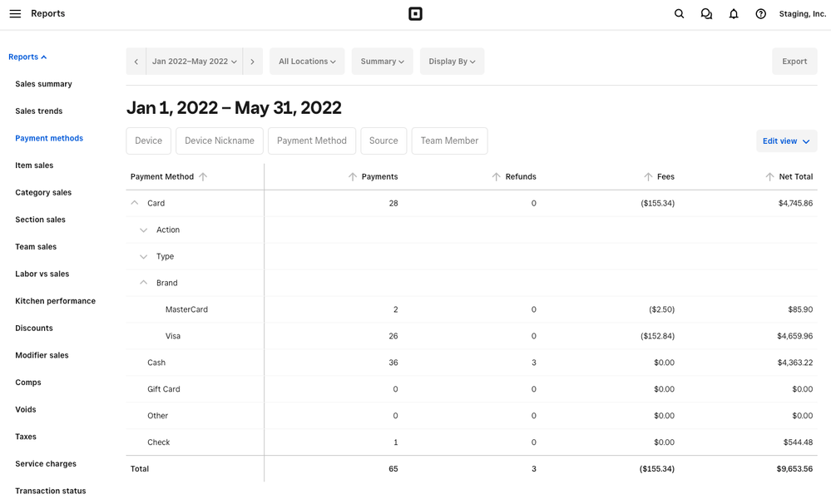Toggle the Team Member grouping chip
The height and width of the screenshot is (504, 831).
449,141
